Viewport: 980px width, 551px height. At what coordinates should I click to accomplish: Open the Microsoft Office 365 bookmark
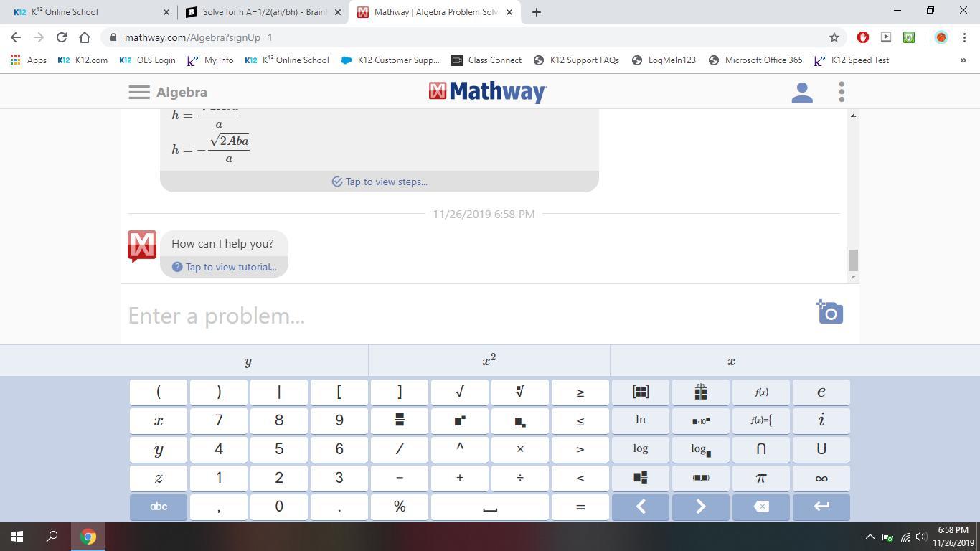coord(755,60)
